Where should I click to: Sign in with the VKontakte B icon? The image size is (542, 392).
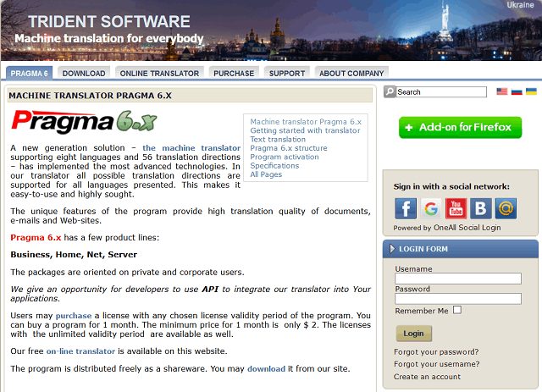click(481, 208)
